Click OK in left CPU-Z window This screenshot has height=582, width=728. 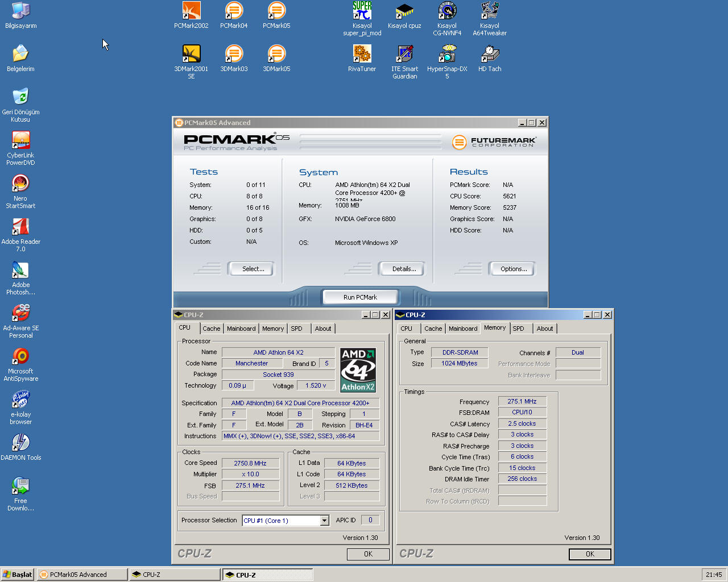(x=369, y=554)
